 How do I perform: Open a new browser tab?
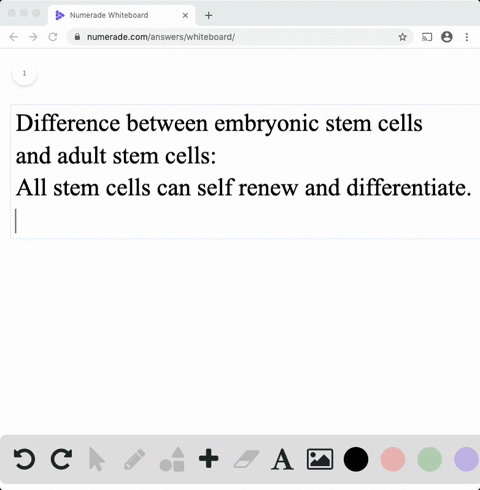pyautogui.click(x=209, y=15)
